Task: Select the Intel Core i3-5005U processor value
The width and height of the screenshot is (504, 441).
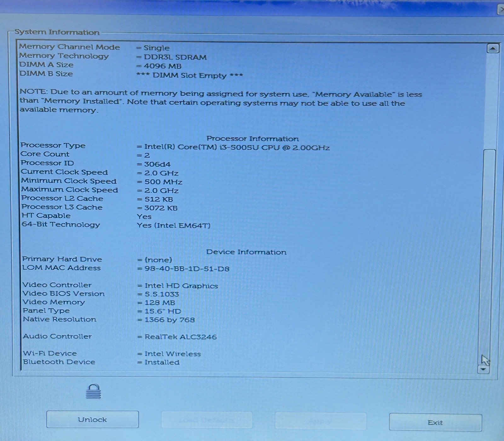Action: point(237,147)
